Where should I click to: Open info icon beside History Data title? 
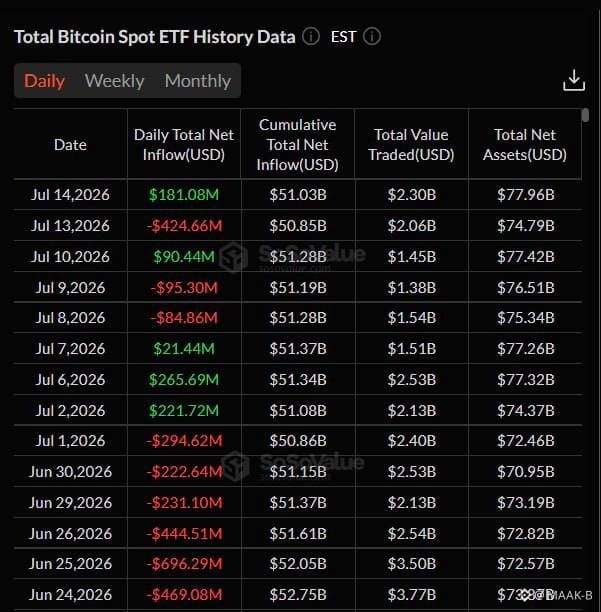click(x=311, y=37)
